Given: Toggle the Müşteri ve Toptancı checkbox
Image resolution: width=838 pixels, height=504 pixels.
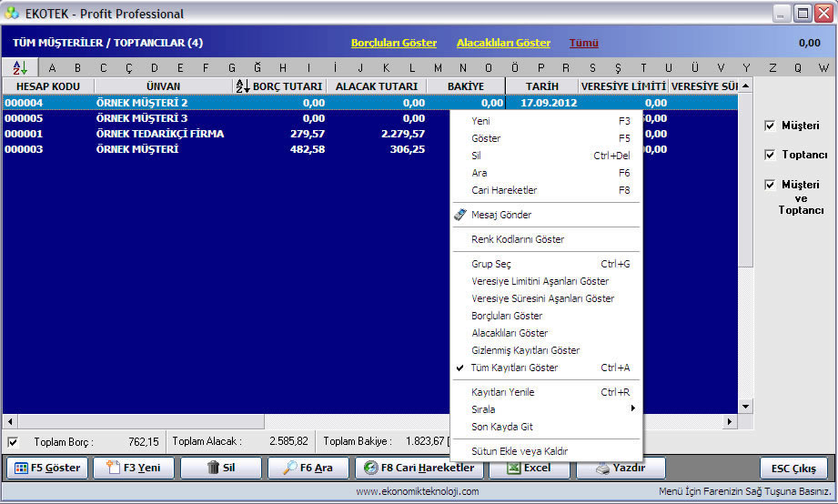Looking at the screenshot, I should click(x=770, y=185).
